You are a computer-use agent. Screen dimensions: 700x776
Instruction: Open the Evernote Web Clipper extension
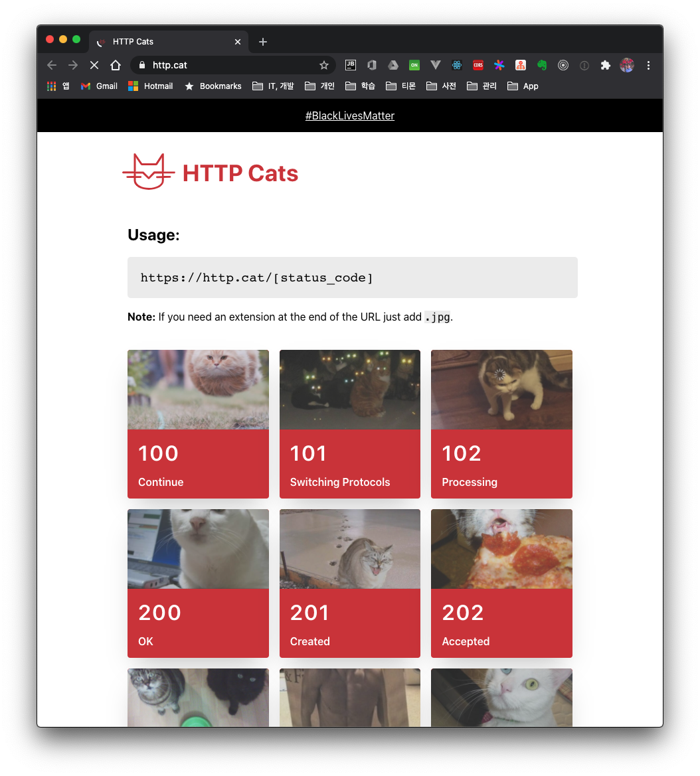click(542, 65)
